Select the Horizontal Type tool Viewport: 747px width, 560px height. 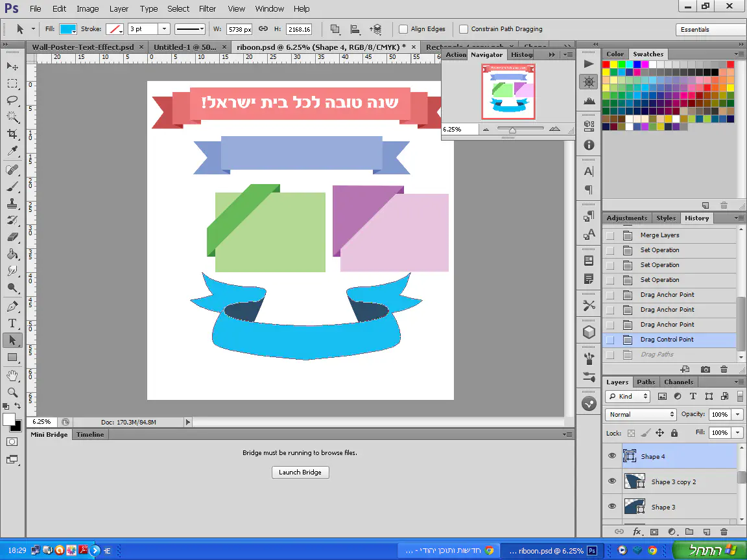coord(12,323)
